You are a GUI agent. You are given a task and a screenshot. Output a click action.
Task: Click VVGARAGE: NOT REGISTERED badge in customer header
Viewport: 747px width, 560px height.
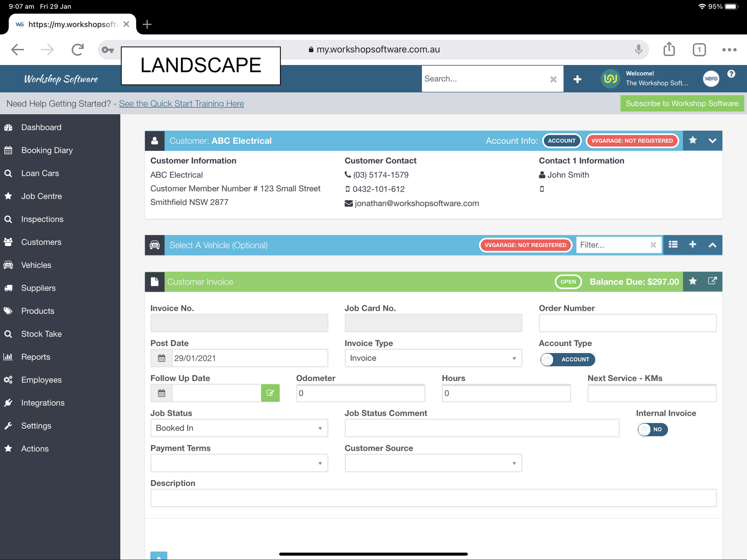[632, 141]
